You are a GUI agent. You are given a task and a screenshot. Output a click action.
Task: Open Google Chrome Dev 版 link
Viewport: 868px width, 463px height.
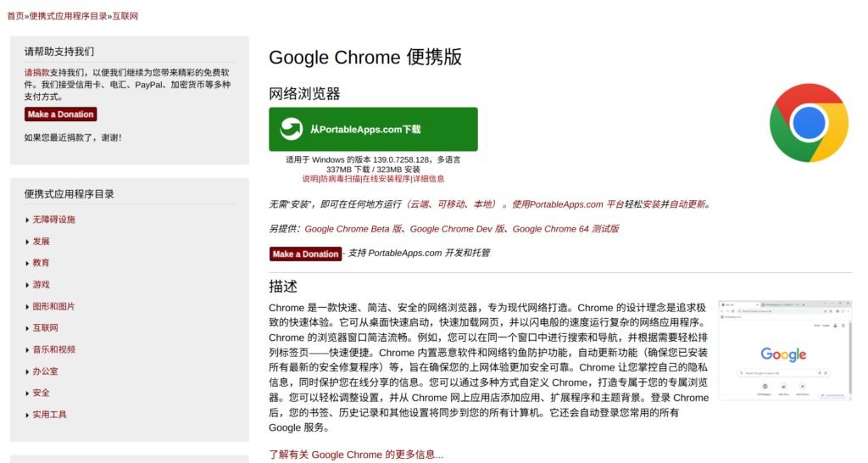click(x=457, y=229)
